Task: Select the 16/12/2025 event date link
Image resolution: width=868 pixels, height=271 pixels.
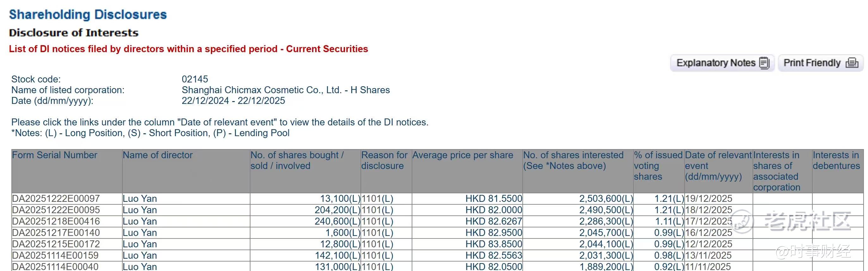Action: click(708, 232)
